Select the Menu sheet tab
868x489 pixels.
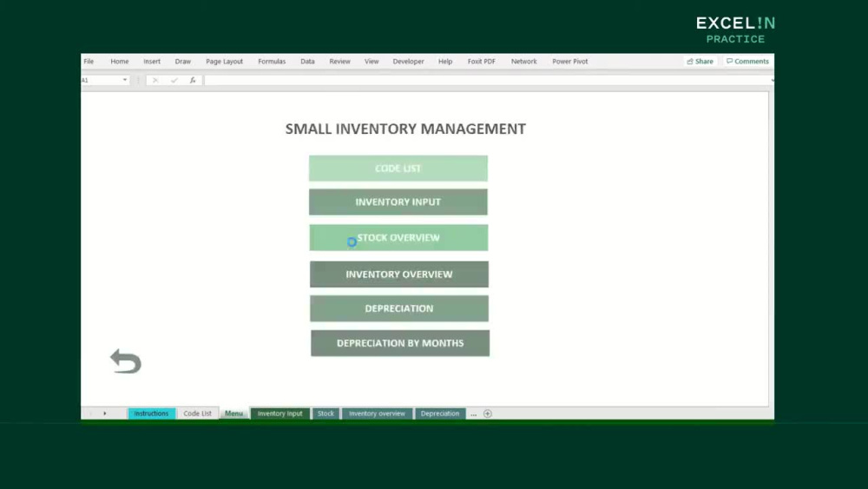(x=233, y=413)
